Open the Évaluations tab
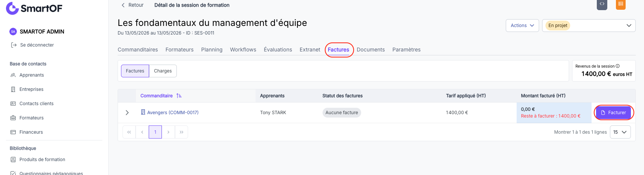 (x=278, y=50)
